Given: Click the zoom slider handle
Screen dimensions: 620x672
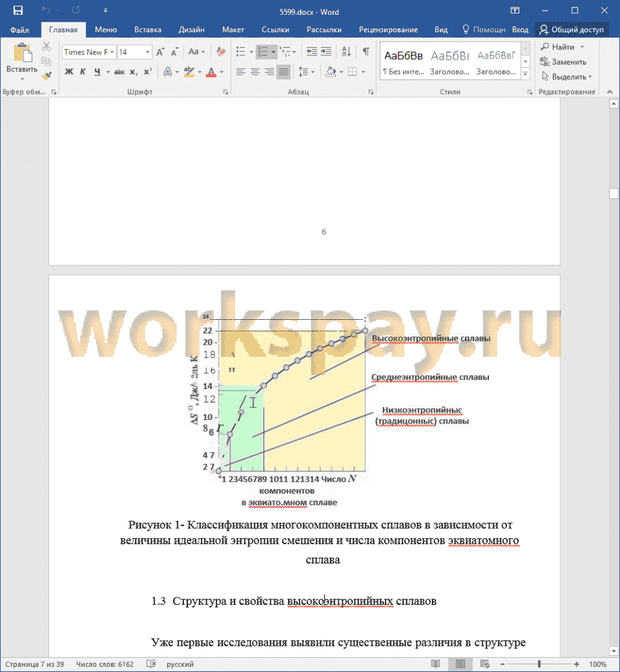Looking at the screenshot, I should [539, 664].
